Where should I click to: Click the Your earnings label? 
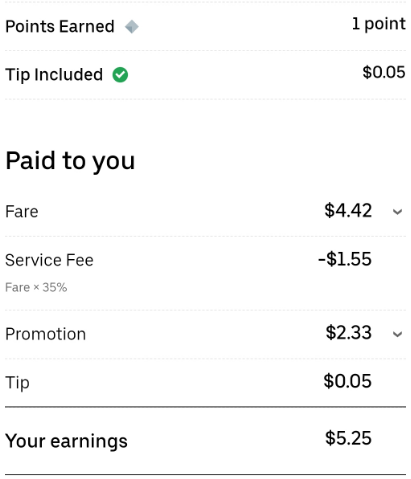tap(66, 441)
